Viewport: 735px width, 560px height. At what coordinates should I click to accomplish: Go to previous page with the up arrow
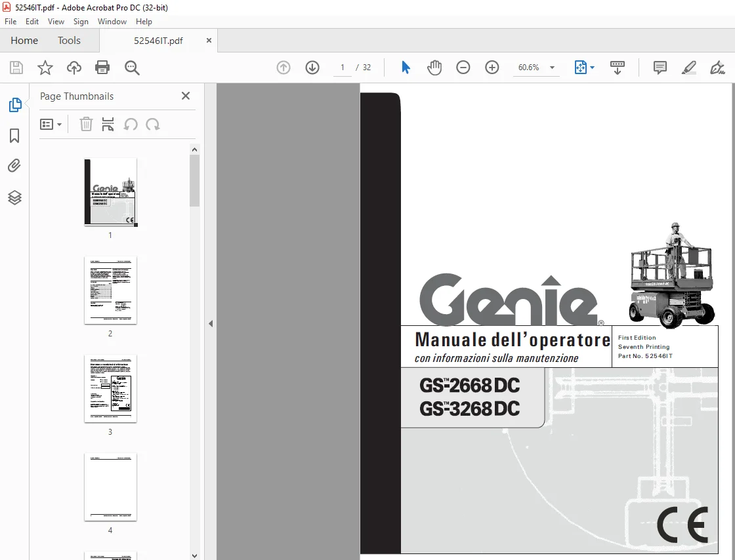[x=283, y=68]
